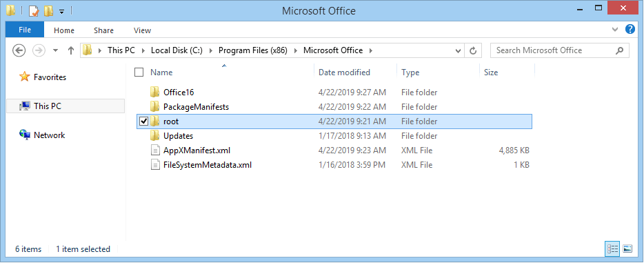Viewport: 644px width, 263px height.
Task: Click the This PC breadcrumb
Action: (121, 50)
